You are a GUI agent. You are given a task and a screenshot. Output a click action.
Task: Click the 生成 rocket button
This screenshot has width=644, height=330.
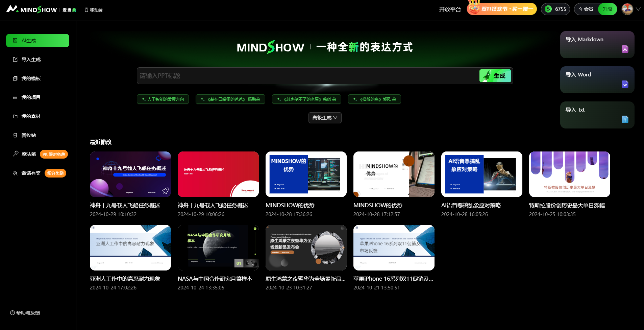pyautogui.click(x=495, y=76)
